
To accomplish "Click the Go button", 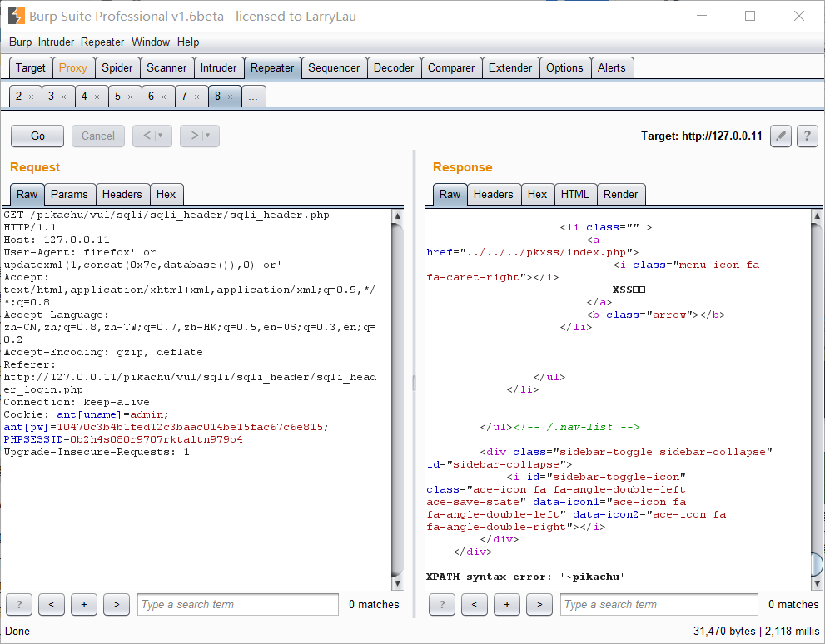I will click(37, 136).
